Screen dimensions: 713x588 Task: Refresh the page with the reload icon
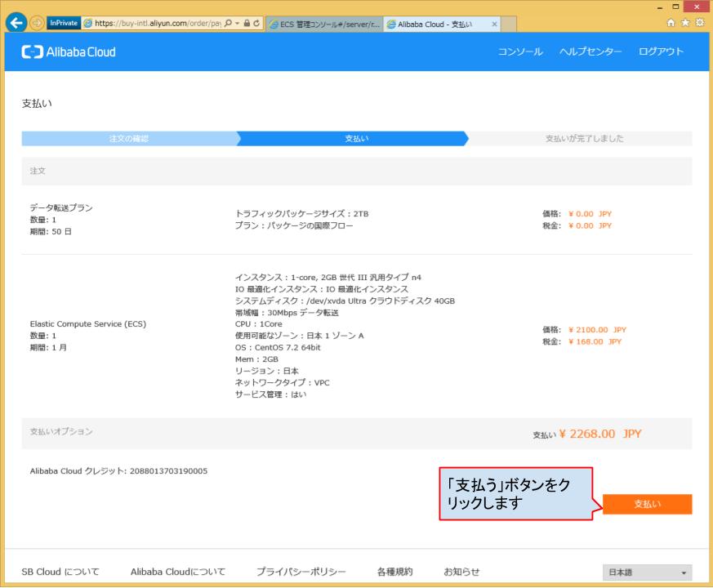pos(256,23)
